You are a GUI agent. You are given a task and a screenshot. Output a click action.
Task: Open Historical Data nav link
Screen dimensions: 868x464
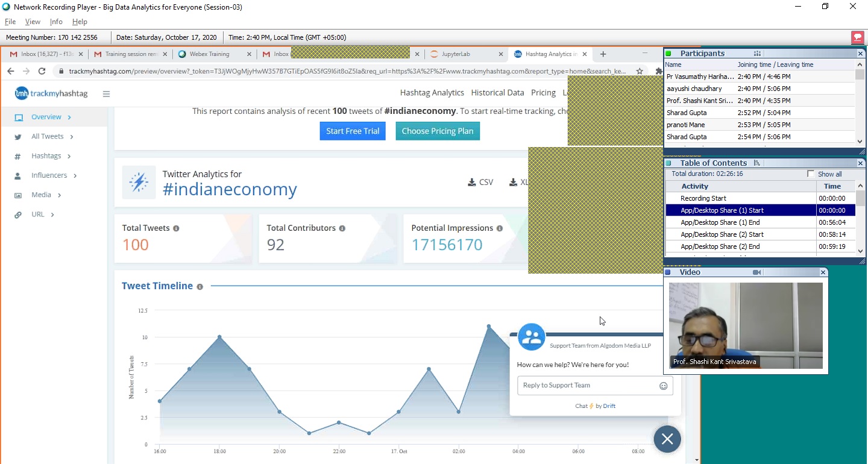pos(497,93)
